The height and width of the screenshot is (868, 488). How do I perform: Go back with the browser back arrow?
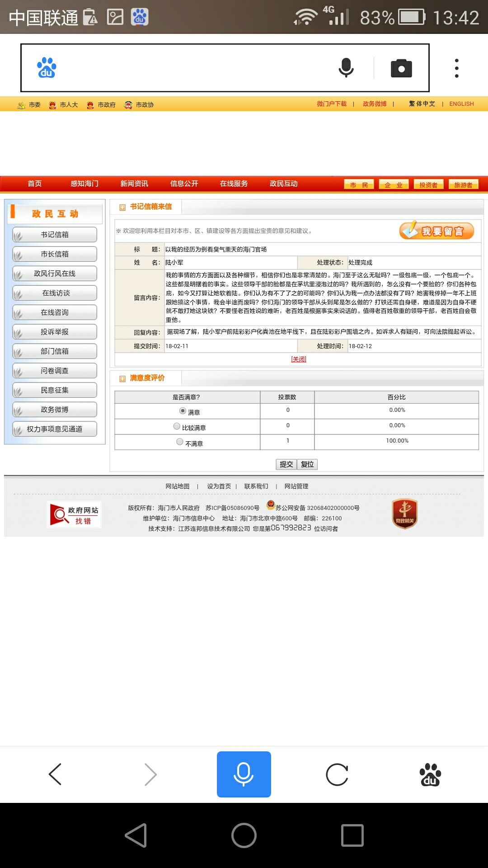(55, 774)
